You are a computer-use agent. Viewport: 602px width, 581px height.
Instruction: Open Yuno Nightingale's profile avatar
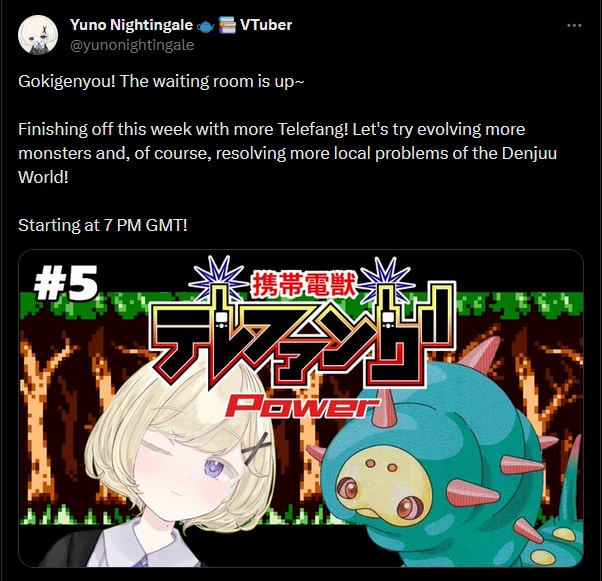(38, 35)
